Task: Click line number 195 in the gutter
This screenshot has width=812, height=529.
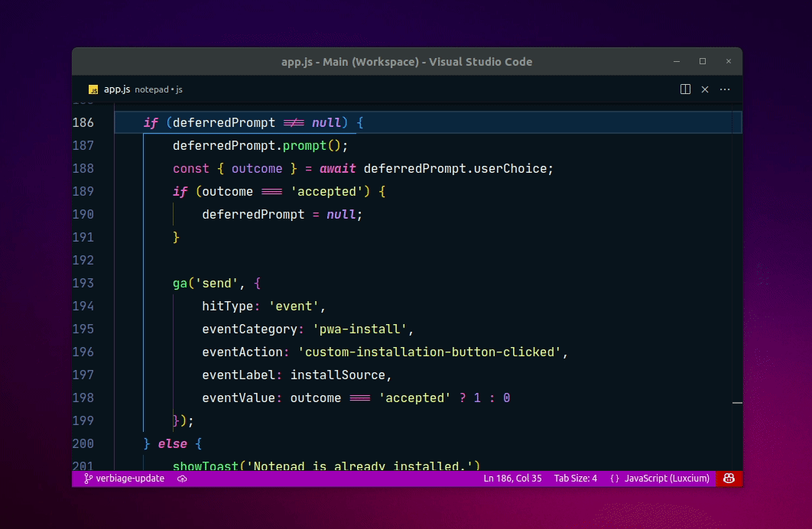Action: tap(83, 329)
